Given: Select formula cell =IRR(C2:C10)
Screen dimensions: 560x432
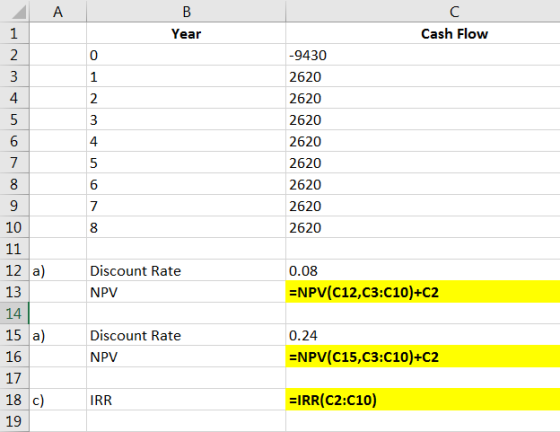Looking at the screenshot, I should 423,400.
